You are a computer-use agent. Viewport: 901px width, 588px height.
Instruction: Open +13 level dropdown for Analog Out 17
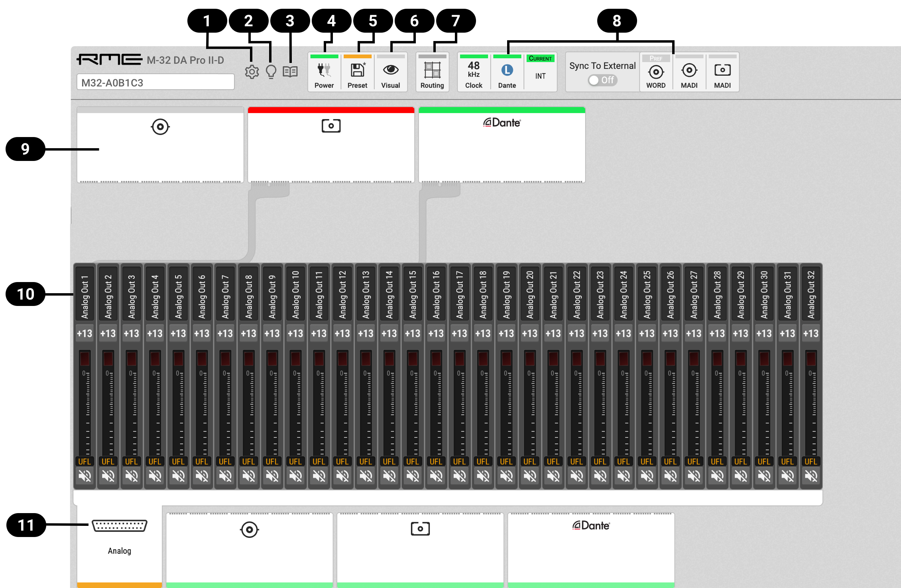point(460,333)
